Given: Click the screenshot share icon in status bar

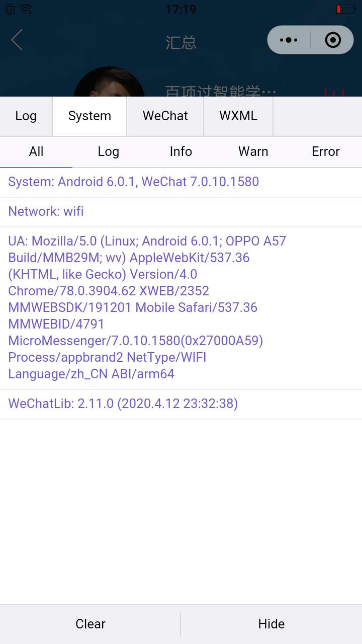Looking at the screenshot, I should (10, 9).
